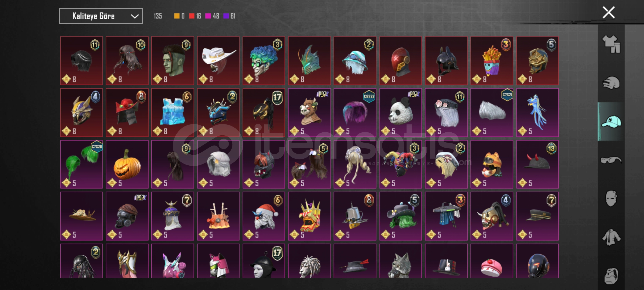Select the pumpkin head item
Image resolution: width=644 pixels, height=290 pixels.
point(127,164)
